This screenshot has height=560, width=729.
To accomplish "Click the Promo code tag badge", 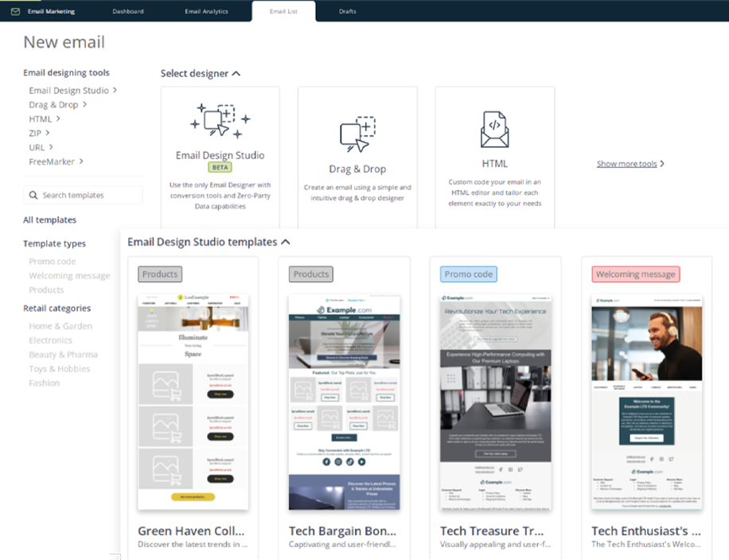I will (x=469, y=274).
